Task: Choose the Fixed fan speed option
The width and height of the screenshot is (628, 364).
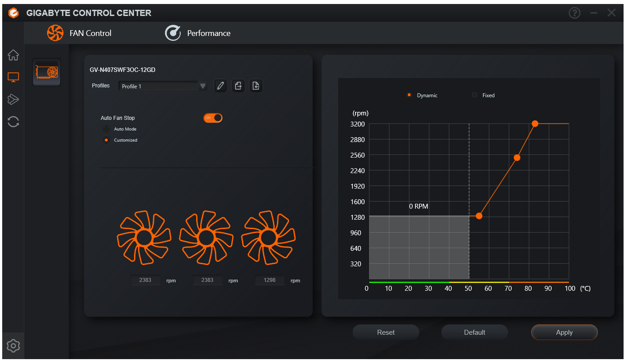Action: (474, 95)
